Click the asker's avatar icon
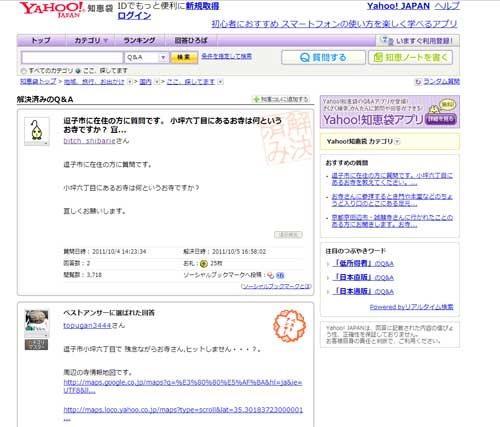This screenshot has width=500, height=427. pos(37,131)
